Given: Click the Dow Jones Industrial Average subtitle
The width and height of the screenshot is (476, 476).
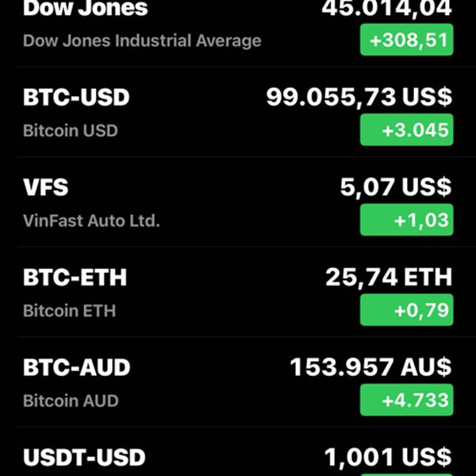Looking at the screenshot, I should (x=142, y=41).
